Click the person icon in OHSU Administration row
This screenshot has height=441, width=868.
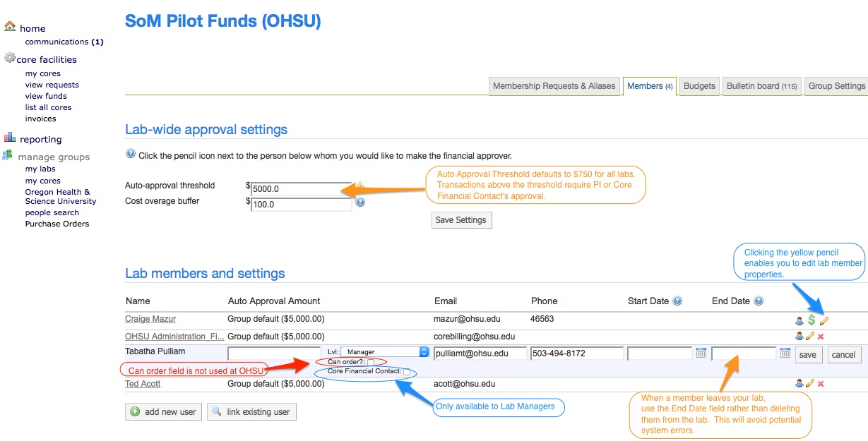point(799,337)
